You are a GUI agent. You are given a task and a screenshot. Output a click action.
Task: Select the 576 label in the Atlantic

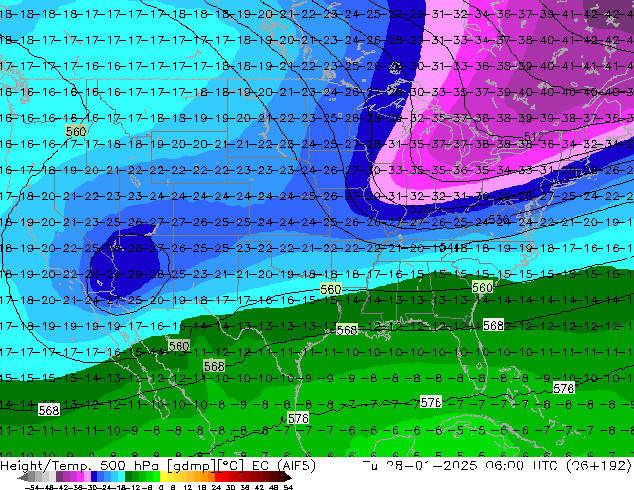(564, 389)
